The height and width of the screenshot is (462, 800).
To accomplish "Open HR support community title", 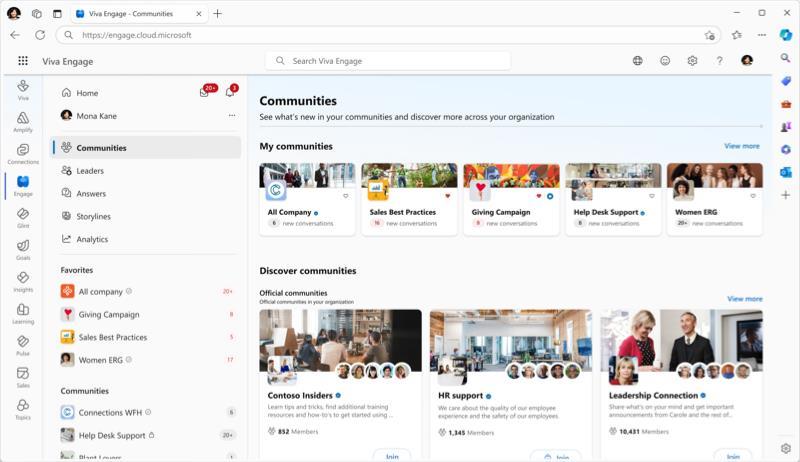I will 460,395.
